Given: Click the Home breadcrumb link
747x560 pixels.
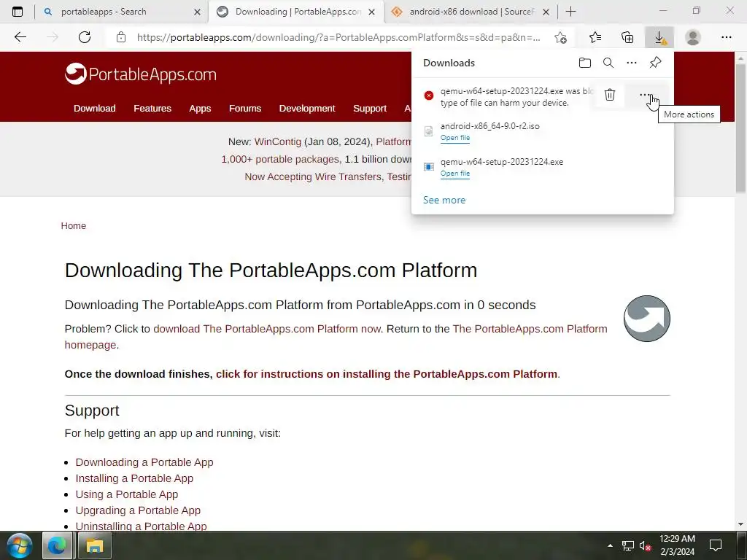Looking at the screenshot, I should (74, 226).
